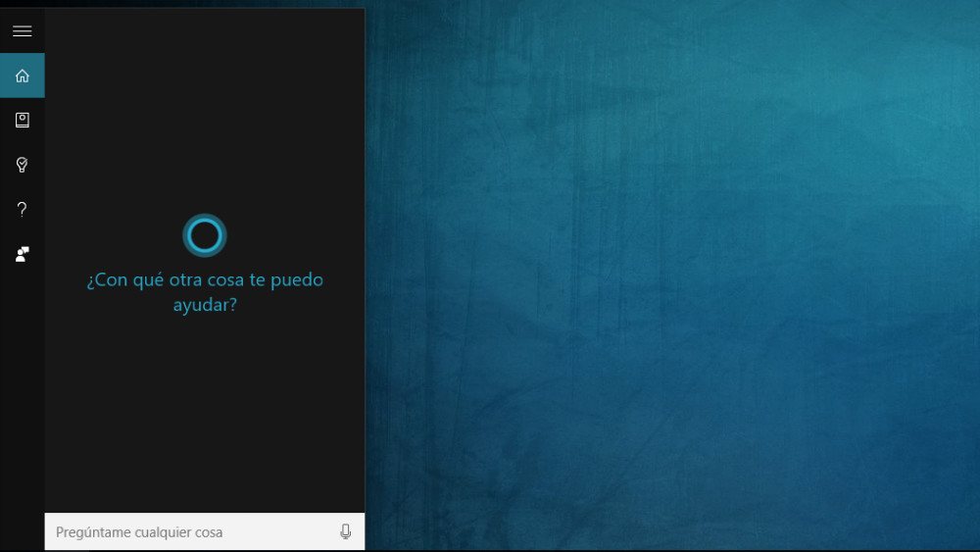Click the Cortana circle logo
Screen dimensions: 980x552
point(205,235)
